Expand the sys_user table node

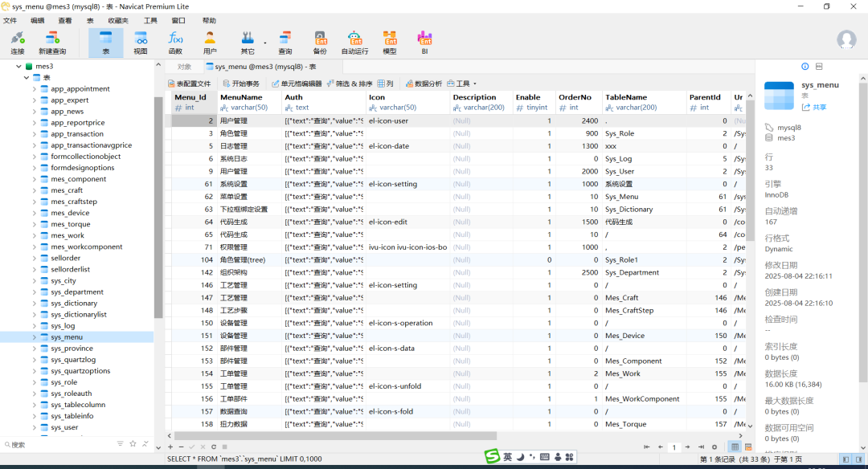coord(35,427)
